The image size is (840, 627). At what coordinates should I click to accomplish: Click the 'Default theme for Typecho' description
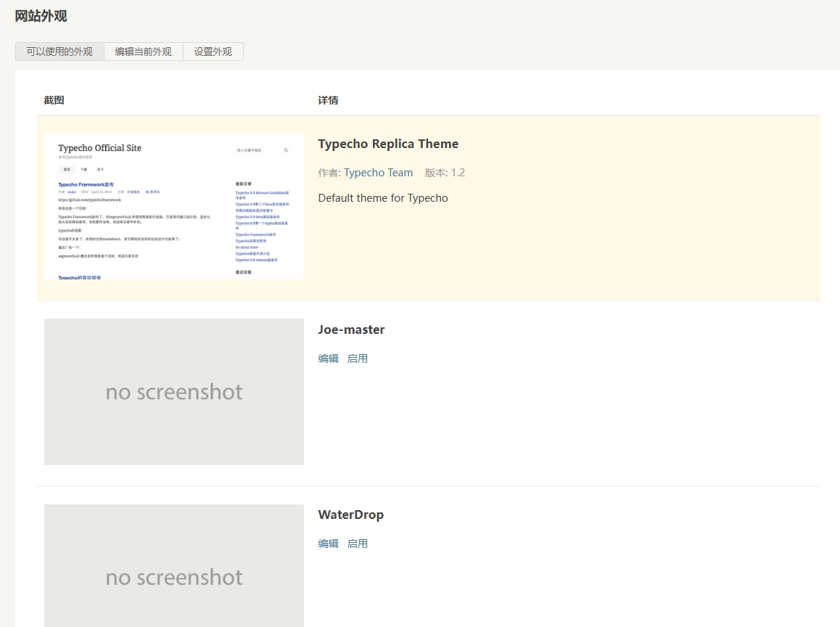pyautogui.click(x=383, y=197)
